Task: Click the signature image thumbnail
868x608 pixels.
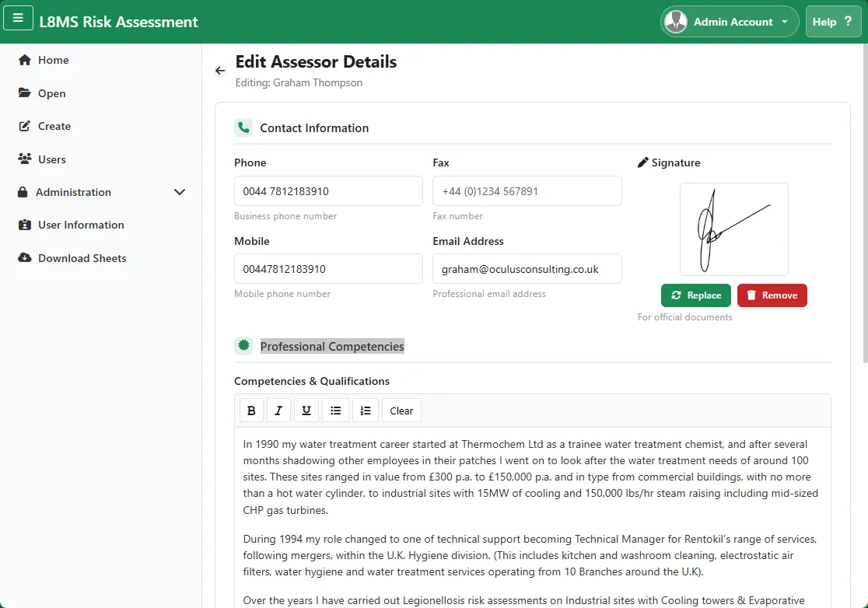Action: click(734, 229)
